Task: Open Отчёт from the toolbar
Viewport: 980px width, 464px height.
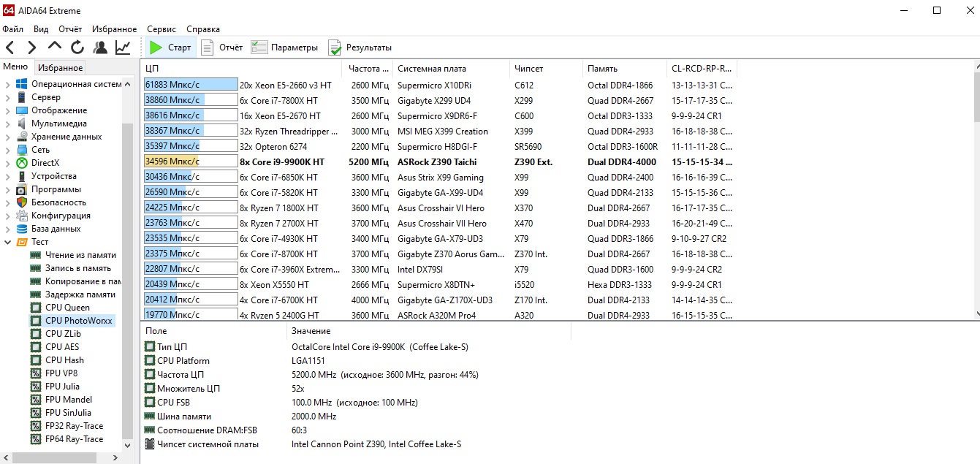Action: click(x=222, y=47)
